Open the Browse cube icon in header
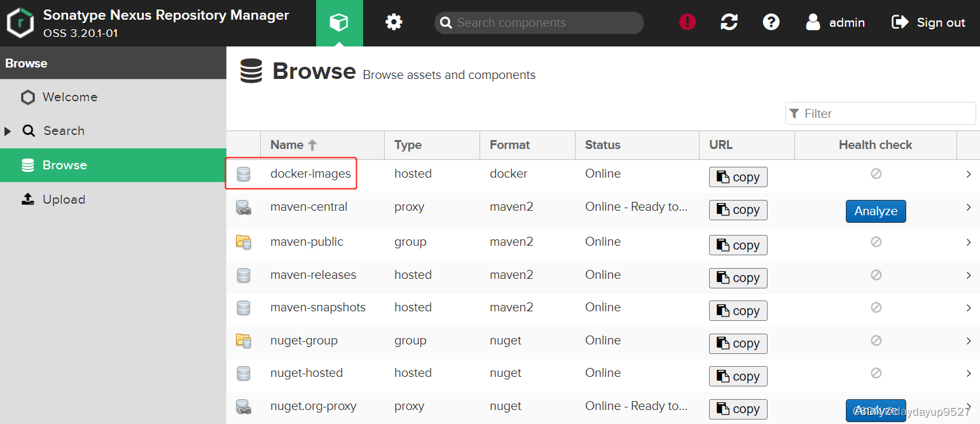 [339, 23]
